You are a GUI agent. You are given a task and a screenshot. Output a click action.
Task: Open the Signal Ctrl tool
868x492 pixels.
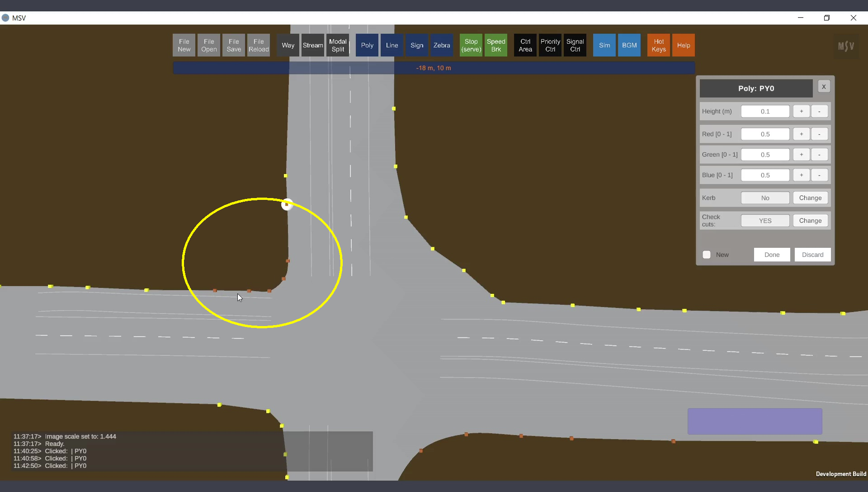(x=575, y=45)
